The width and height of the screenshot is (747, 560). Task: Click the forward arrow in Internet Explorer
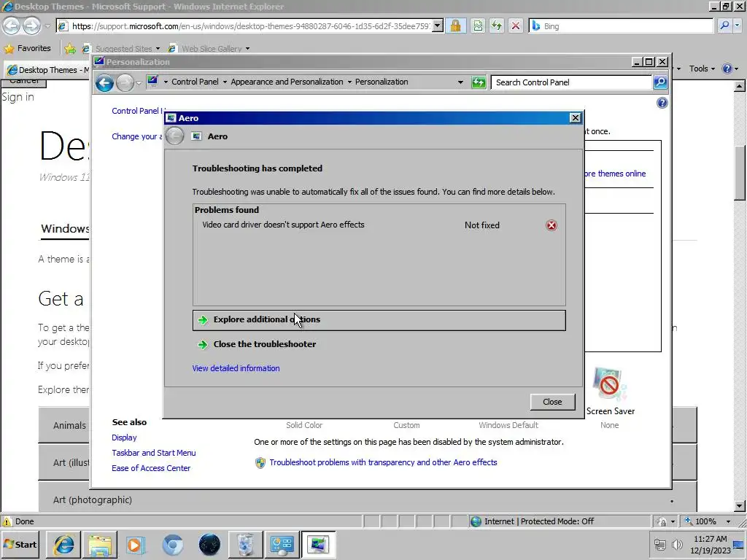click(x=31, y=26)
